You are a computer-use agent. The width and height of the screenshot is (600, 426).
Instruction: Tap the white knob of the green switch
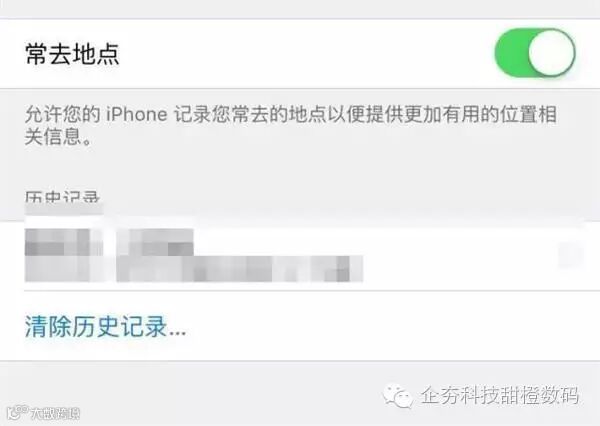pos(551,52)
